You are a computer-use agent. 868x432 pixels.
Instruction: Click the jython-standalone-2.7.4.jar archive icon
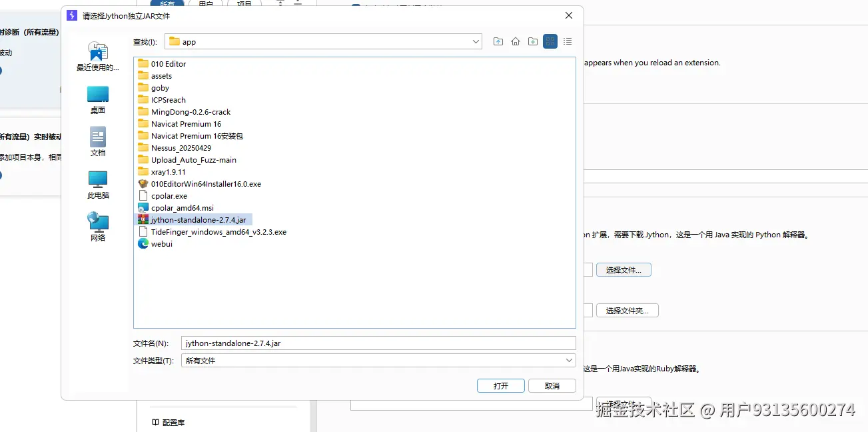pyautogui.click(x=143, y=220)
